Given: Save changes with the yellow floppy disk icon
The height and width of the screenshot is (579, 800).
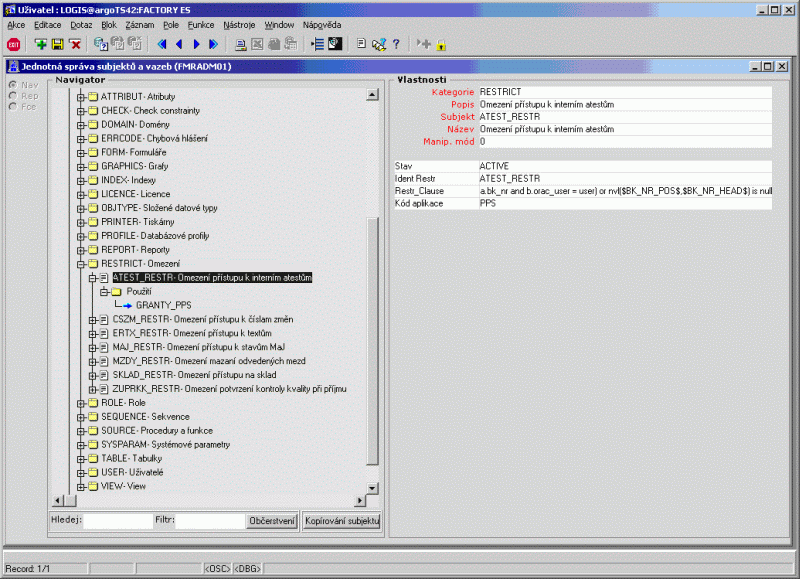Looking at the screenshot, I should pyautogui.click(x=58, y=45).
